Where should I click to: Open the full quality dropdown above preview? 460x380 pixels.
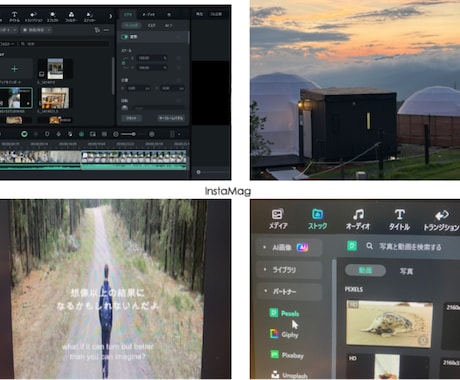pos(216,14)
